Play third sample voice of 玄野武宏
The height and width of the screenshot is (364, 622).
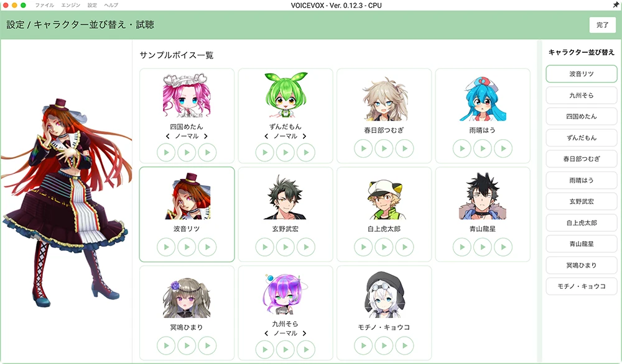(x=306, y=247)
